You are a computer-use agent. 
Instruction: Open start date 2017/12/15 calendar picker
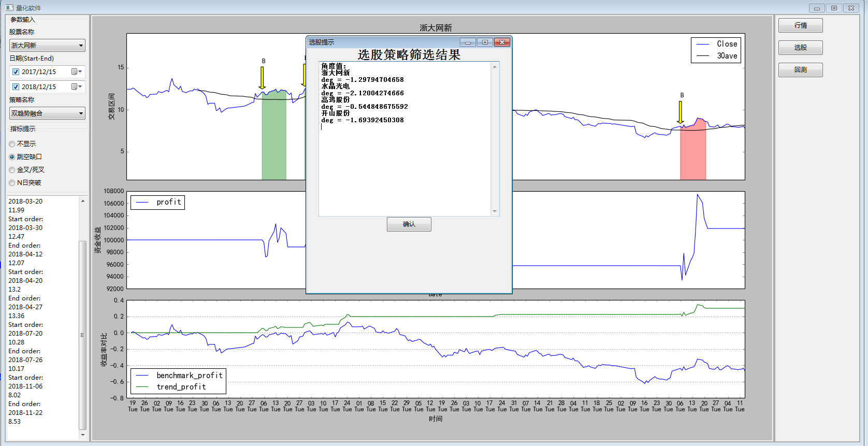[x=77, y=72]
